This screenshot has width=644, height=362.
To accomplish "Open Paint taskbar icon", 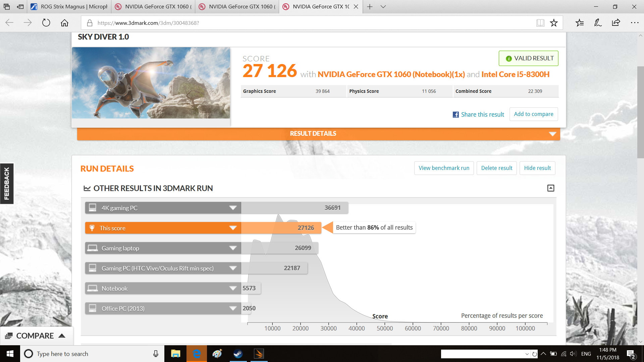I will (x=217, y=354).
